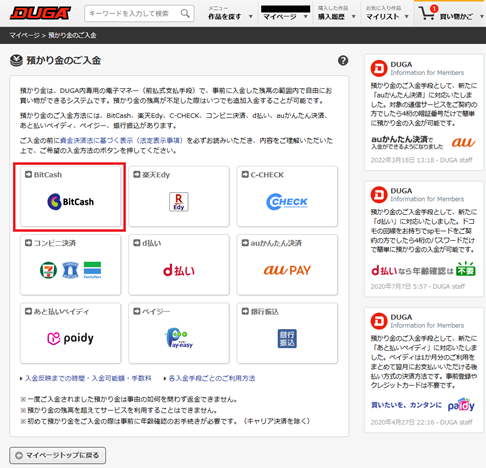
Task: Click the FamilyMart logo
Action: tap(92, 270)
